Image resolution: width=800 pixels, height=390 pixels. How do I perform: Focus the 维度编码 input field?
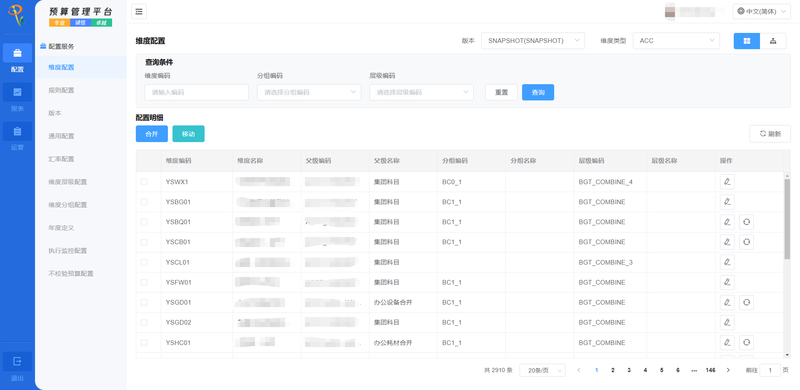[196, 92]
